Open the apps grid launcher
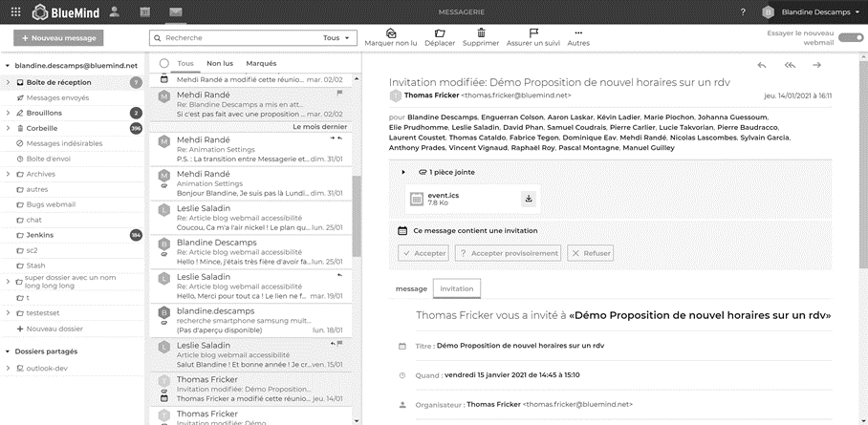This screenshot has width=868, height=425. [15, 12]
